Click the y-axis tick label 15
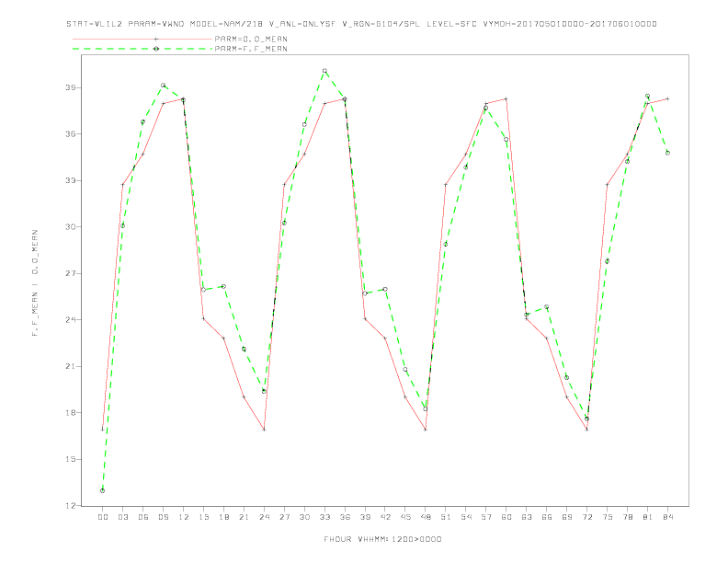This screenshot has width=728, height=563. tap(71, 459)
